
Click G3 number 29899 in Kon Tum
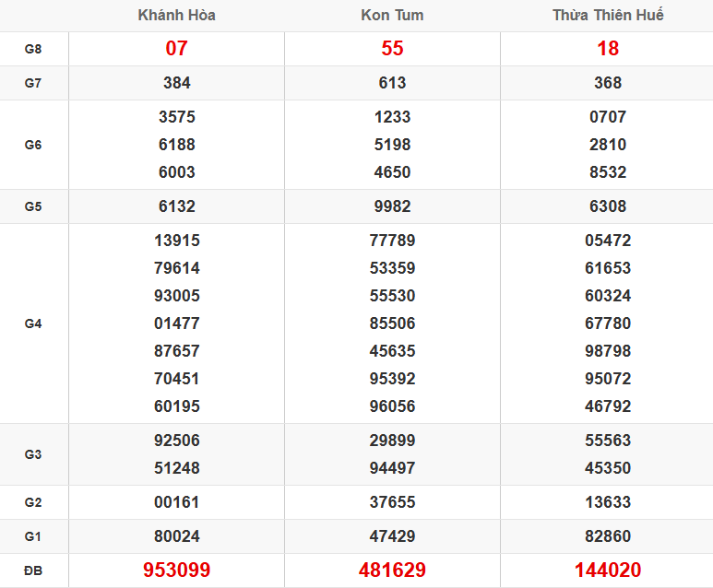click(392, 441)
